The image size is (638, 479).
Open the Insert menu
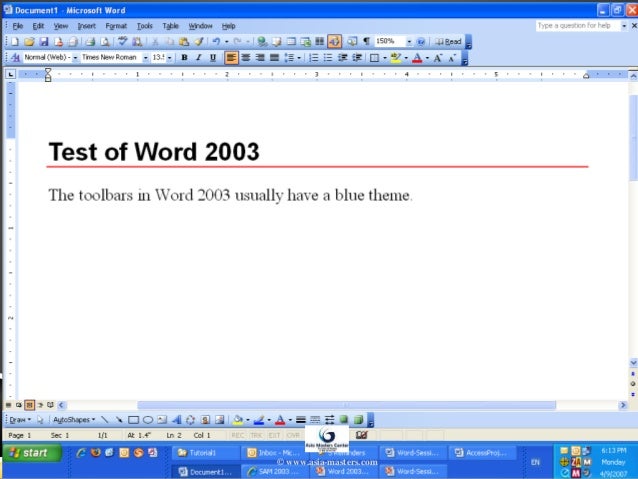pyautogui.click(x=87, y=26)
